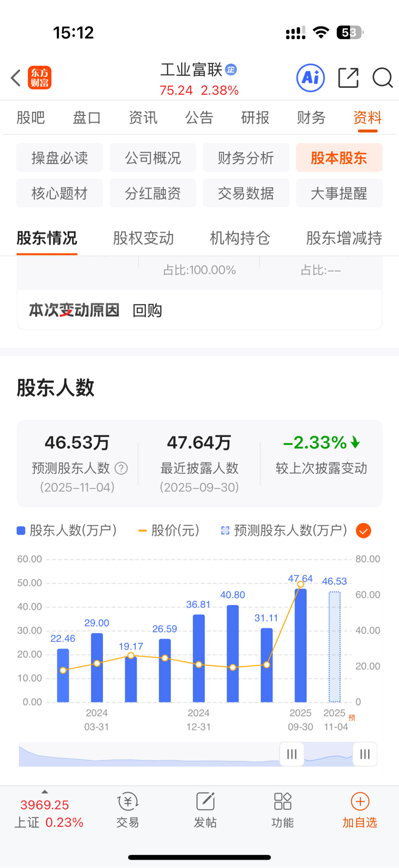Open 核心题材 section
This screenshot has width=399, height=868.
click(60, 193)
